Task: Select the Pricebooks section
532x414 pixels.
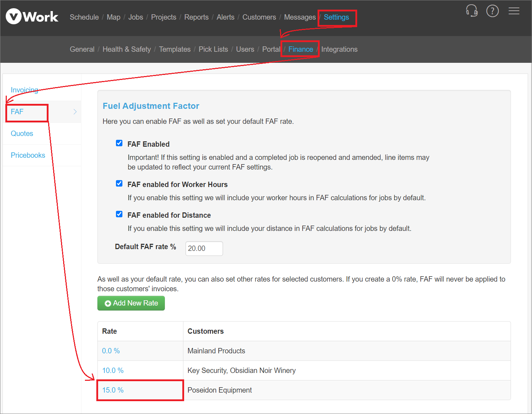Action: (28, 155)
